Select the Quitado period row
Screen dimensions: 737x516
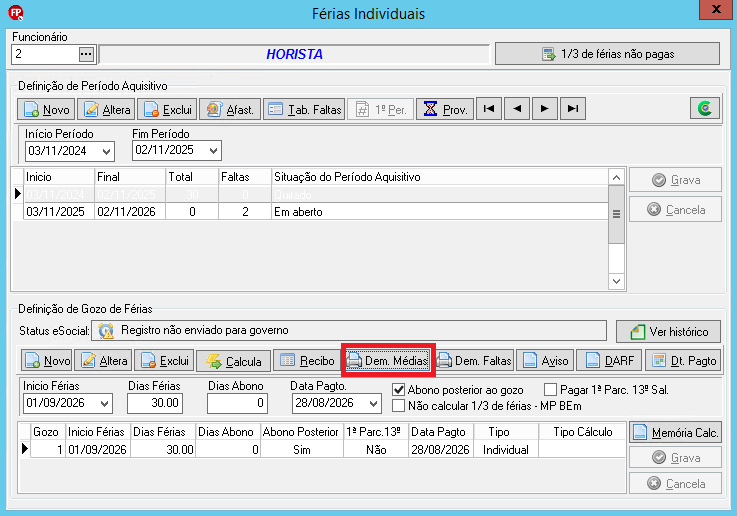(316, 194)
